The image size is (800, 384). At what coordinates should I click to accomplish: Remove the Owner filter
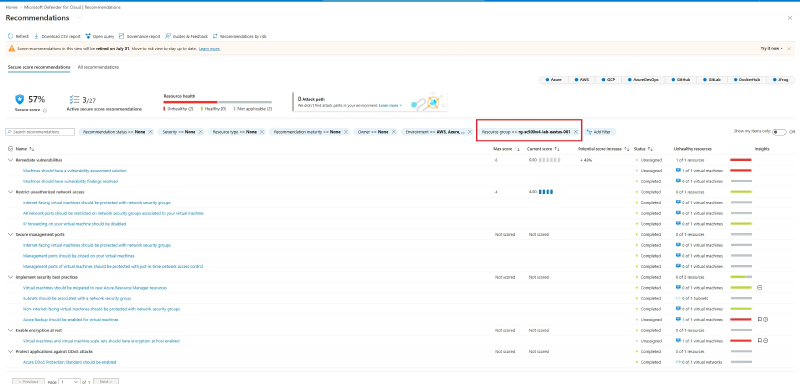pos(393,132)
